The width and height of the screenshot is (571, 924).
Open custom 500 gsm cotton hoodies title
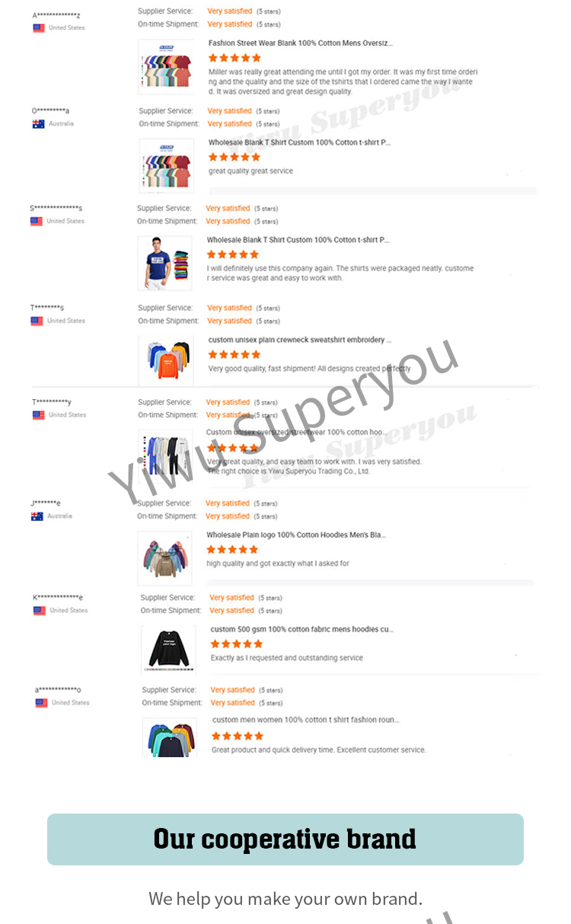(302, 630)
